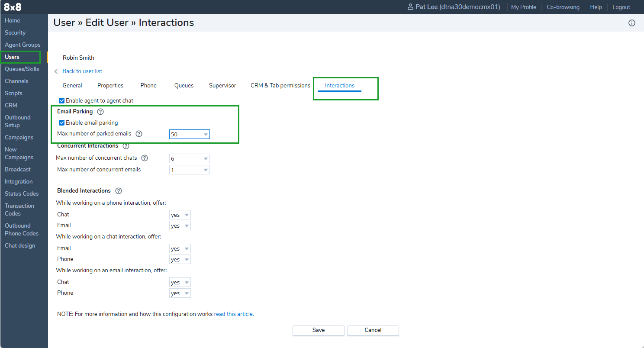This screenshot has height=348, width=644.
Task: Open help icon for Max concurrent chats
Action: (x=145, y=158)
